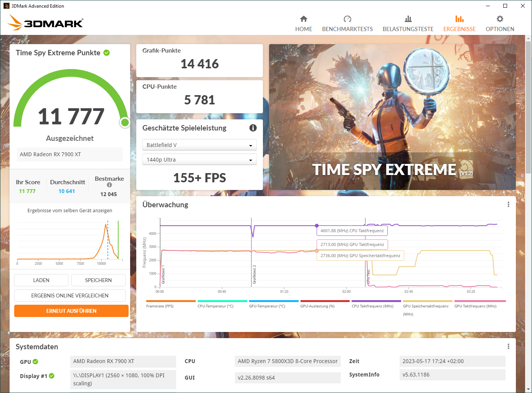Click the purple CPU Taktfrequenz data point

[x=317, y=226]
